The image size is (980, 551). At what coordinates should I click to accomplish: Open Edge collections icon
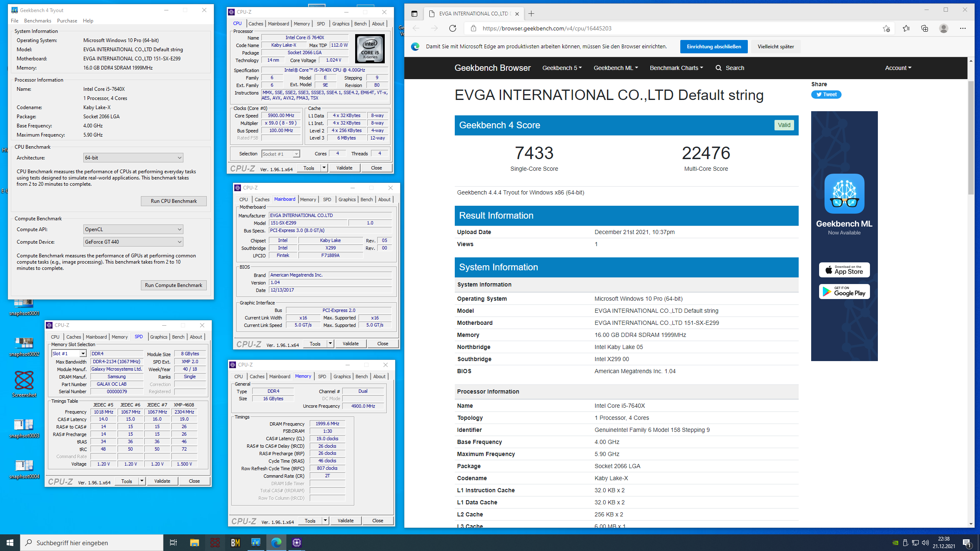tap(925, 28)
